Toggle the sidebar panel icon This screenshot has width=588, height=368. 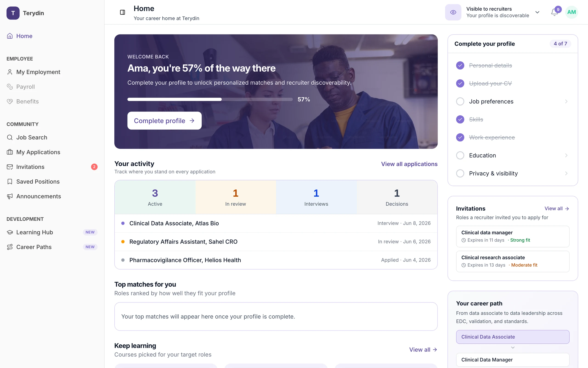(122, 12)
